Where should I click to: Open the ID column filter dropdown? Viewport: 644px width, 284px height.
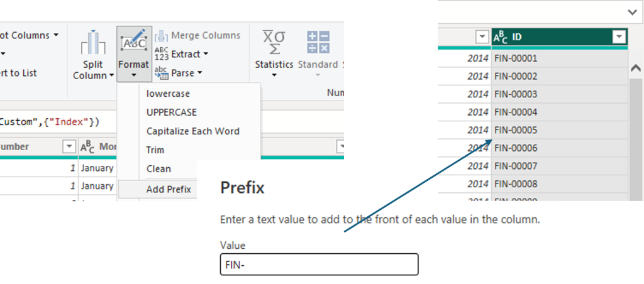619,37
